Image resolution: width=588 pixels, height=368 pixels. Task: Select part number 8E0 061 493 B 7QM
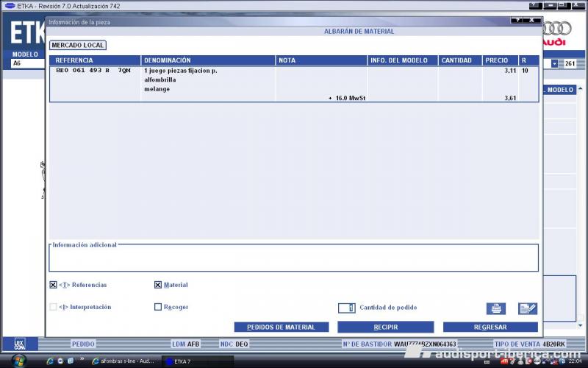pos(93,71)
